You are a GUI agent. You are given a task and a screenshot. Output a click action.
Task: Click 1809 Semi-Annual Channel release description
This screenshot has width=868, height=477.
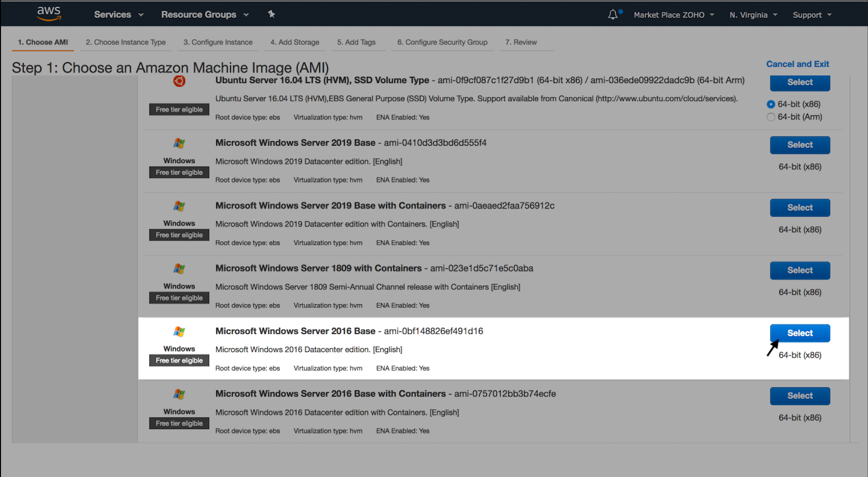[x=368, y=287]
